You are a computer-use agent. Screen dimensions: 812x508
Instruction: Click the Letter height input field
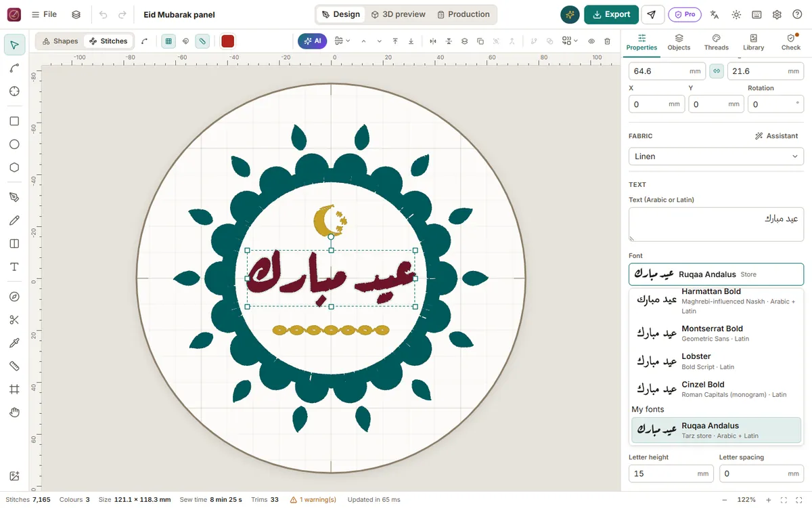[x=671, y=473]
